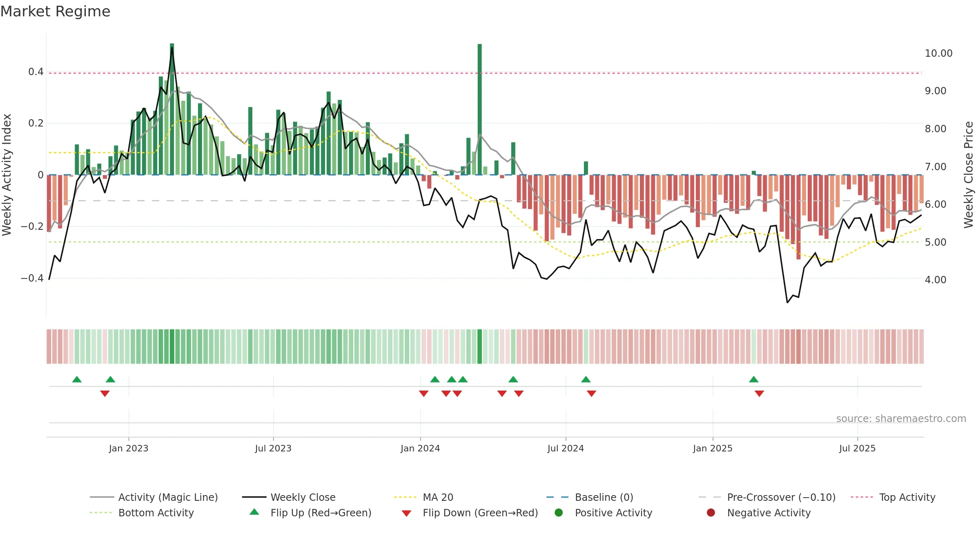
Task: Click the first red flip-down marker before Jan 2023
Action: [105, 393]
